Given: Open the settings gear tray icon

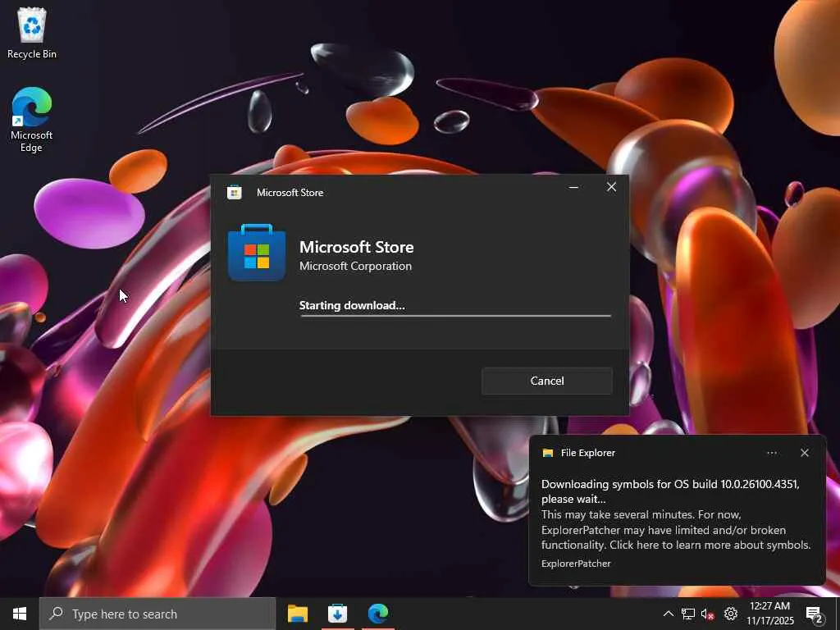Looking at the screenshot, I should tap(731, 614).
